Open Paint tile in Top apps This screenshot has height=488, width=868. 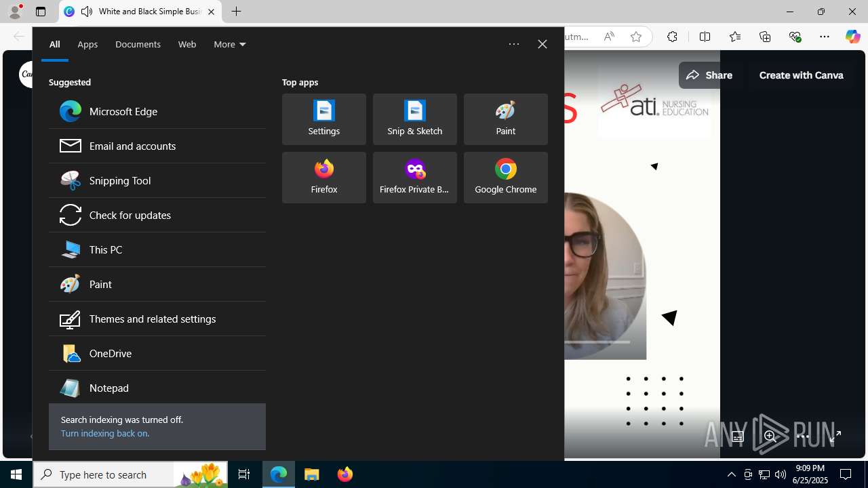(506, 119)
